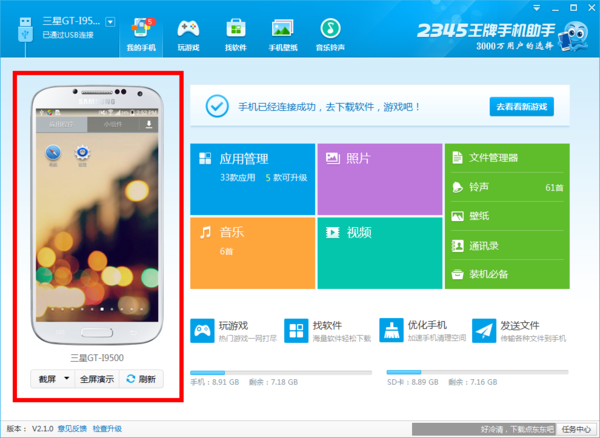600x438 pixels.
Task: Refresh the phone screen with 刷新
Action: 140,379
